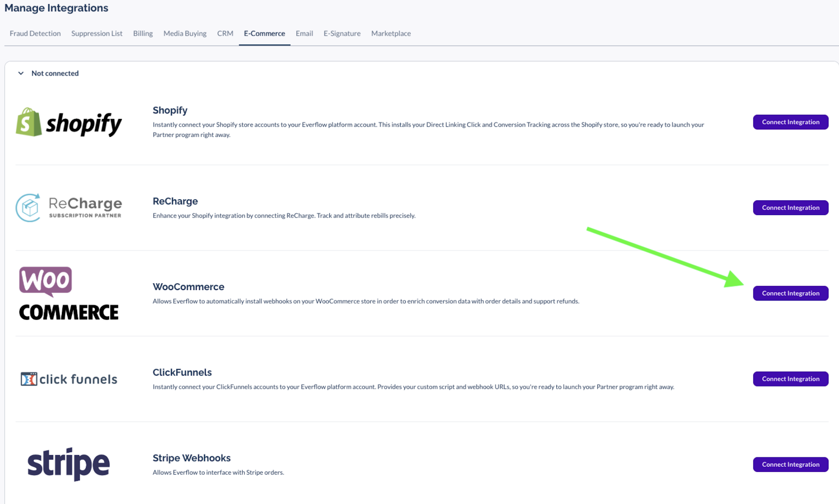
Task: Open the CRM tab
Action: click(225, 34)
